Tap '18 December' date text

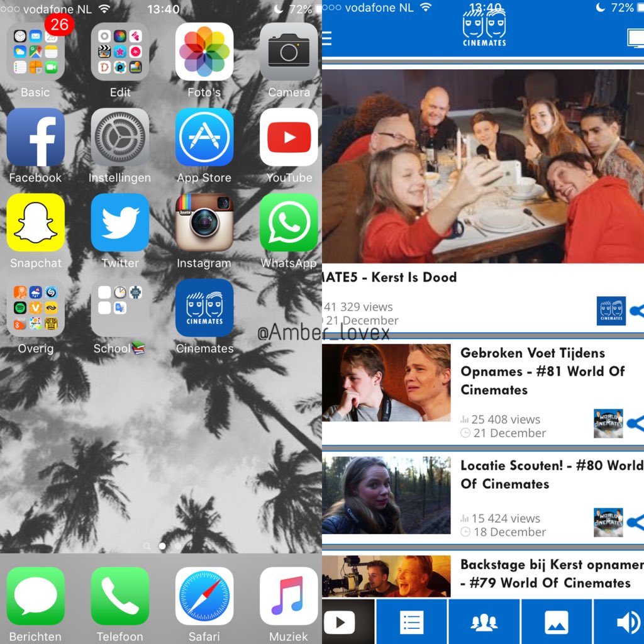click(x=509, y=532)
